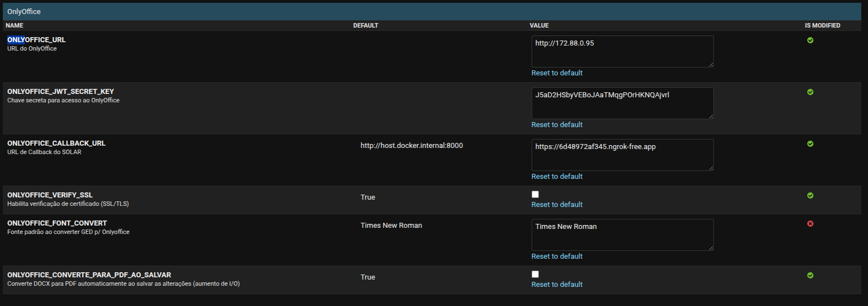Reset ONLYOFFICE_URL to default

[557, 73]
